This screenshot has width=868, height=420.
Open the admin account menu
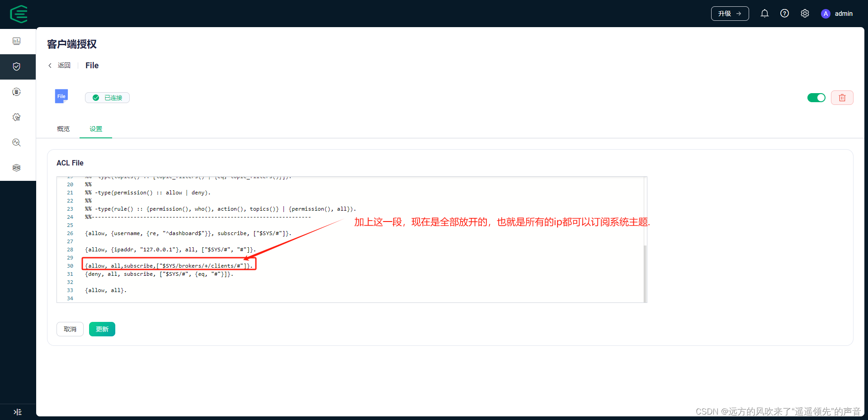837,13
